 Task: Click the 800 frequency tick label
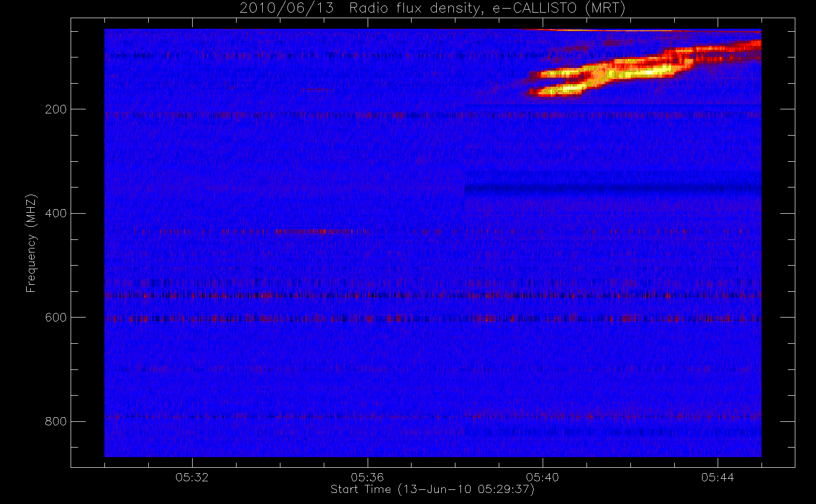point(55,422)
